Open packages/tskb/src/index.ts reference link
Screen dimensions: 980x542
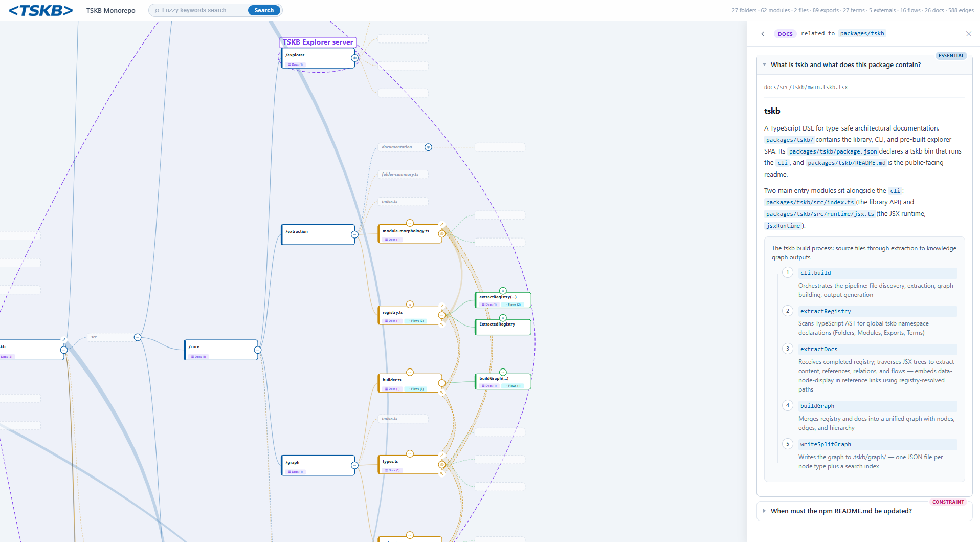(x=810, y=202)
